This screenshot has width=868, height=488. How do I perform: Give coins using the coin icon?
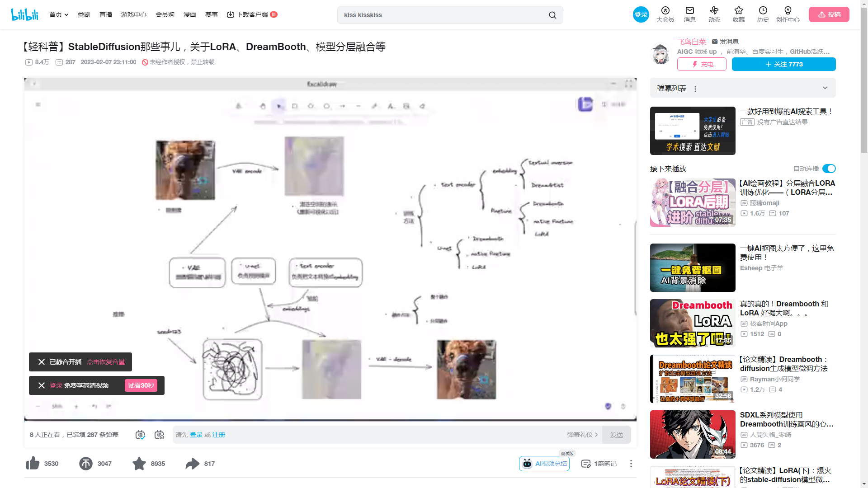86,463
